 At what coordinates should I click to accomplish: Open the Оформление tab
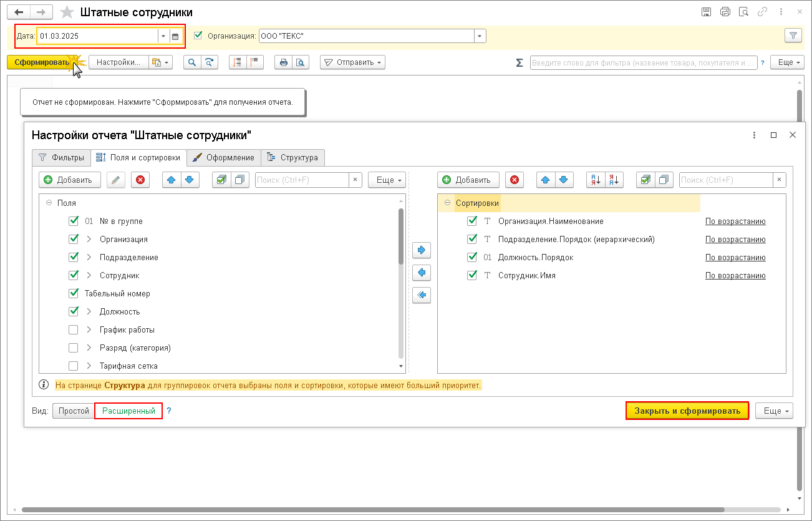tap(224, 157)
